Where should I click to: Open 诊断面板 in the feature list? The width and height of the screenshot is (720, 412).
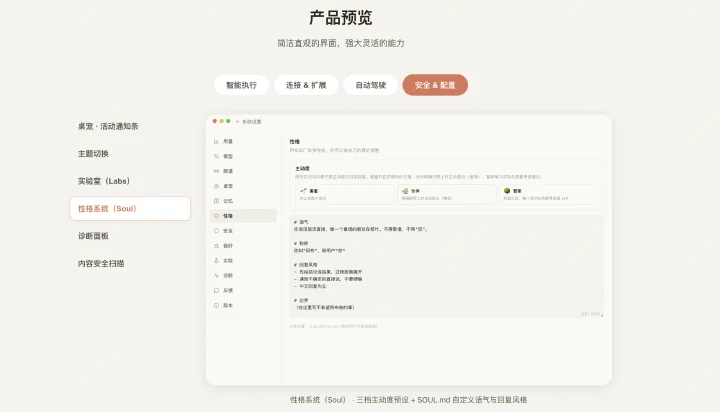pos(93,236)
